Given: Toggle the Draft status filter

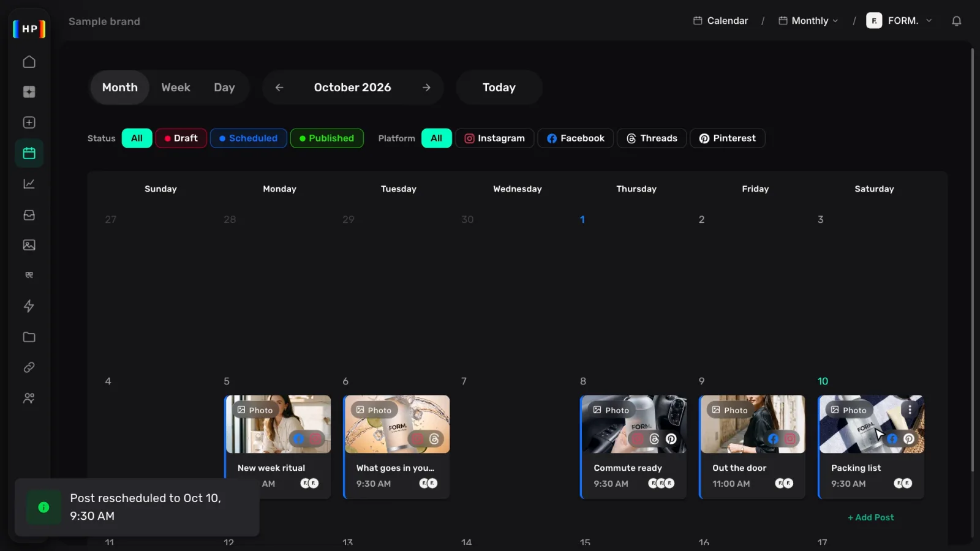Looking at the screenshot, I should [181, 138].
